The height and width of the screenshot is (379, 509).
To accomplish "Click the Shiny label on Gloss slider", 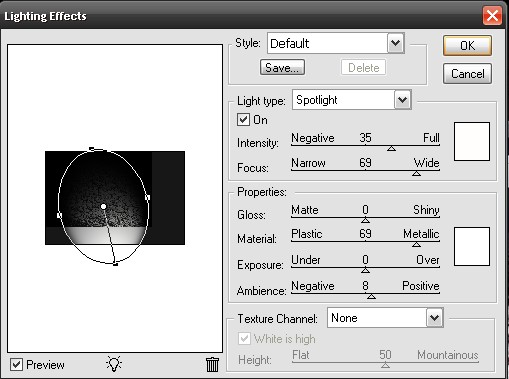I will [x=426, y=210].
